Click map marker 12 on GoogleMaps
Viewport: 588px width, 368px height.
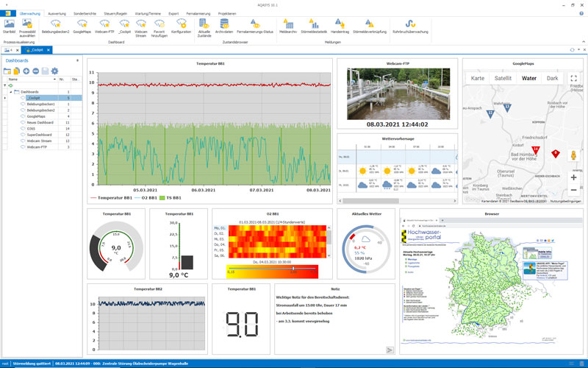coord(490,114)
